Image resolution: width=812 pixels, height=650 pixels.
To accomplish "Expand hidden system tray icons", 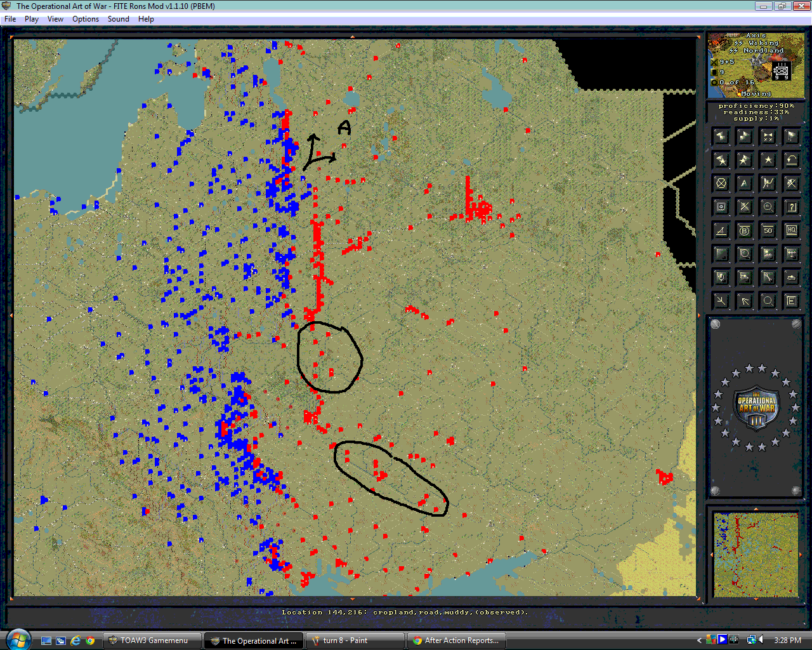I will pyautogui.click(x=700, y=640).
